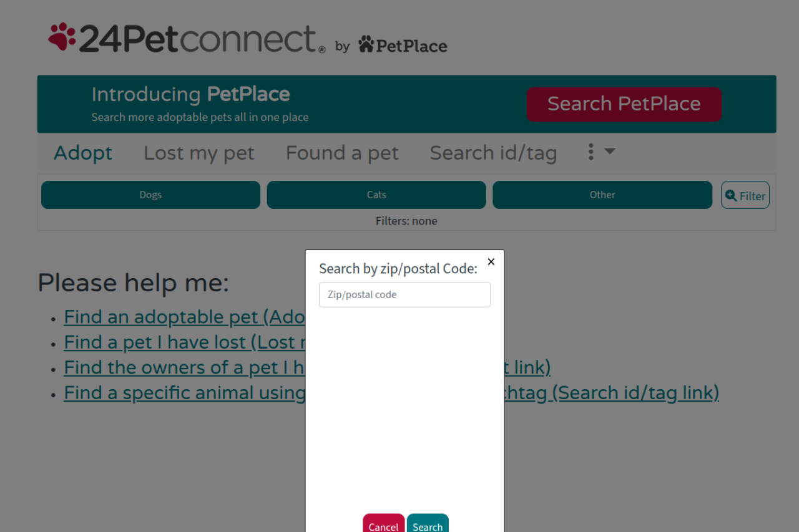This screenshot has height=532, width=799.
Task: Select the Found a pet tab
Action: click(x=342, y=153)
